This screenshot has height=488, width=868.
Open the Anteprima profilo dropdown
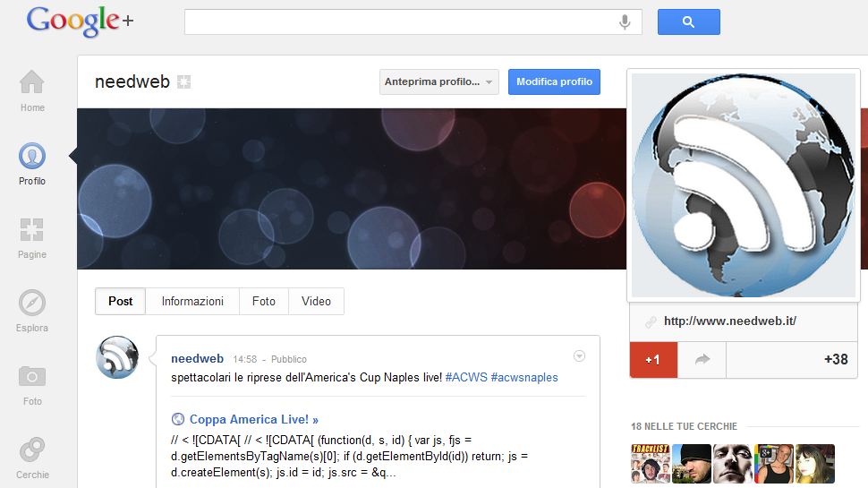[439, 81]
